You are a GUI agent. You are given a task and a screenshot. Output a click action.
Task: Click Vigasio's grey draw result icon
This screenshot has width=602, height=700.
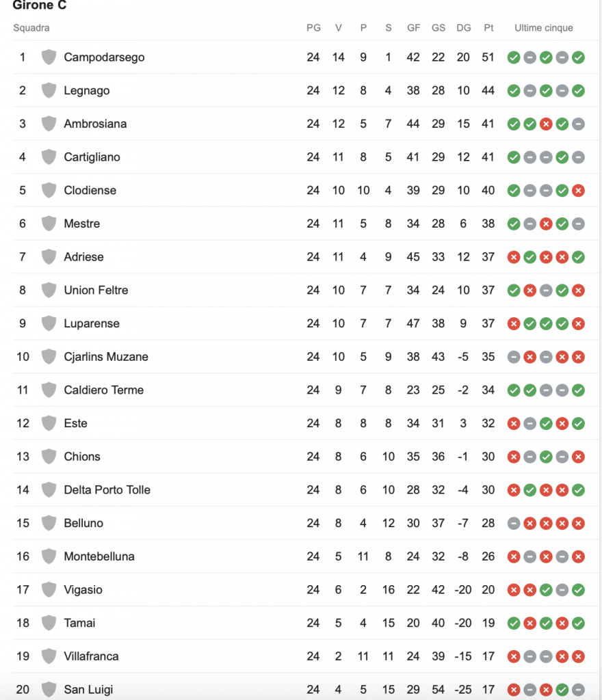pyautogui.click(x=562, y=590)
